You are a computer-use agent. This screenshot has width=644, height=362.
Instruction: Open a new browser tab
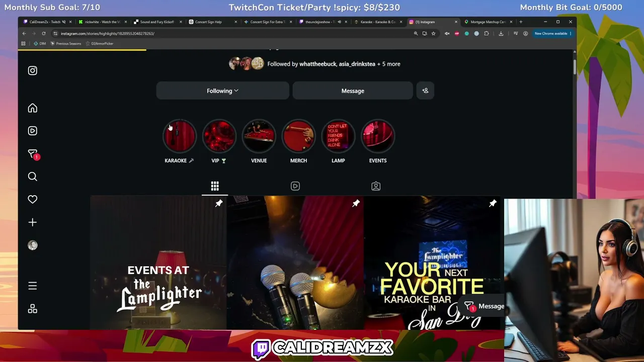521,22
